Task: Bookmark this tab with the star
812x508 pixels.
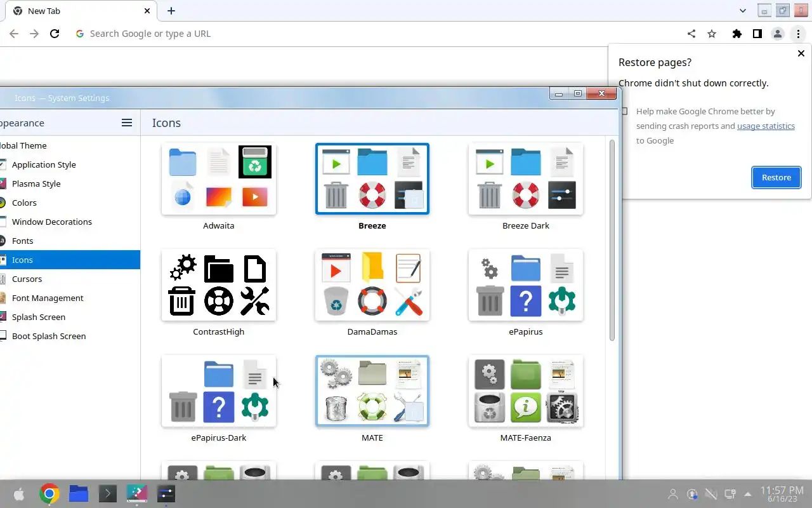Action: click(x=712, y=34)
